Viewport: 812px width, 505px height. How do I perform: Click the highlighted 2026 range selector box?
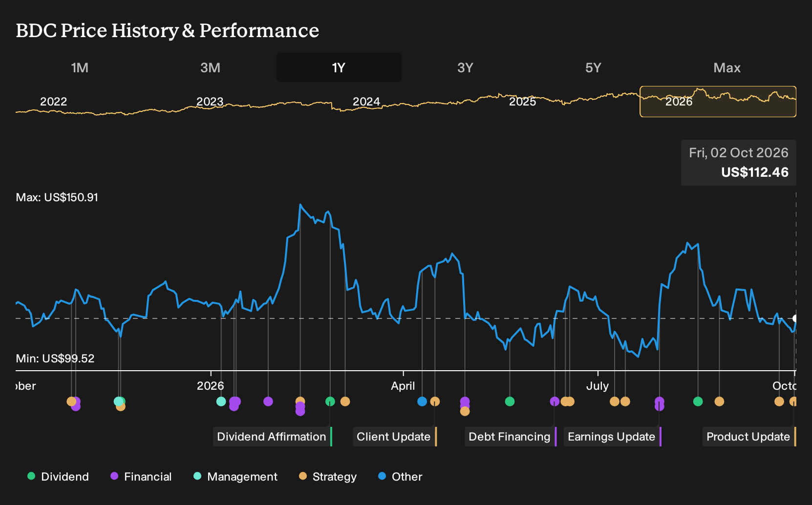point(718,102)
